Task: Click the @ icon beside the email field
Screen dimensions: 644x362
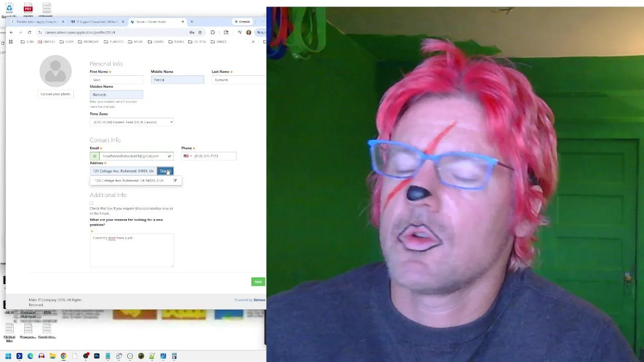Action: click(95, 156)
